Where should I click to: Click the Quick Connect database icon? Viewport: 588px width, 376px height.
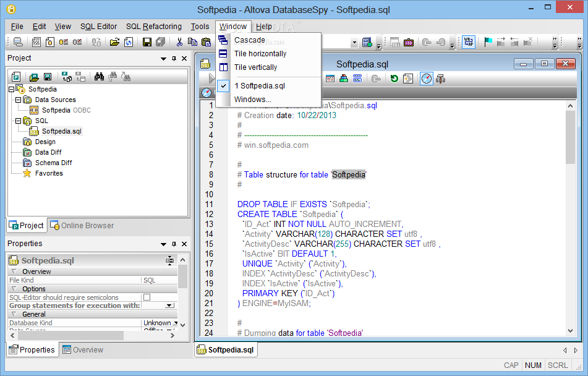[x=18, y=41]
